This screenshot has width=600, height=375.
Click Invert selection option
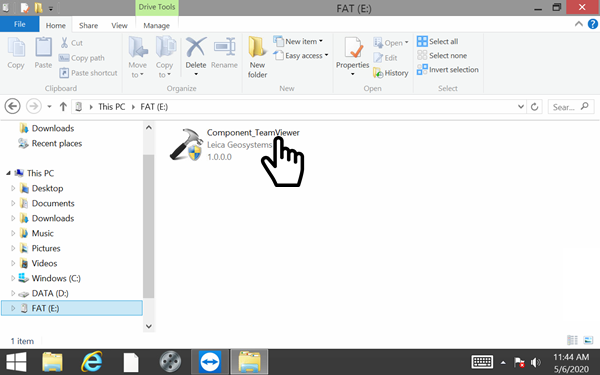click(x=448, y=70)
